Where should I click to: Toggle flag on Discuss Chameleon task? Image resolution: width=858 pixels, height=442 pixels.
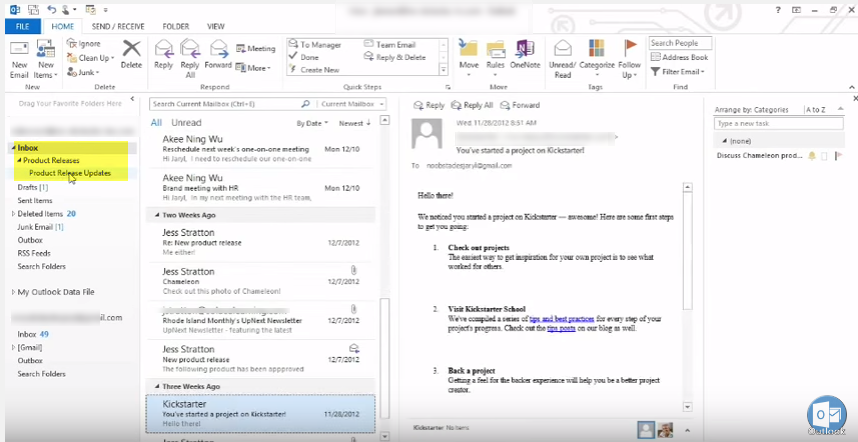[x=838, y=156]
